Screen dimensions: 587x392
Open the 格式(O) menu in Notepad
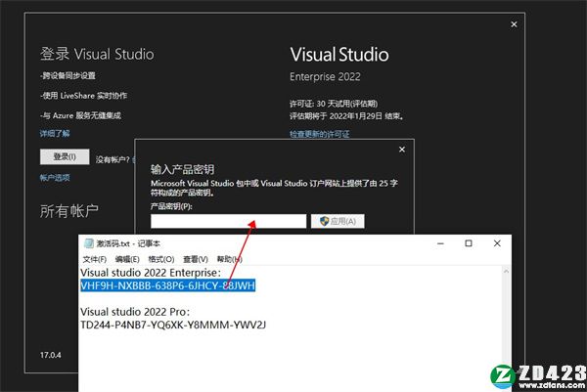(161, 259)
